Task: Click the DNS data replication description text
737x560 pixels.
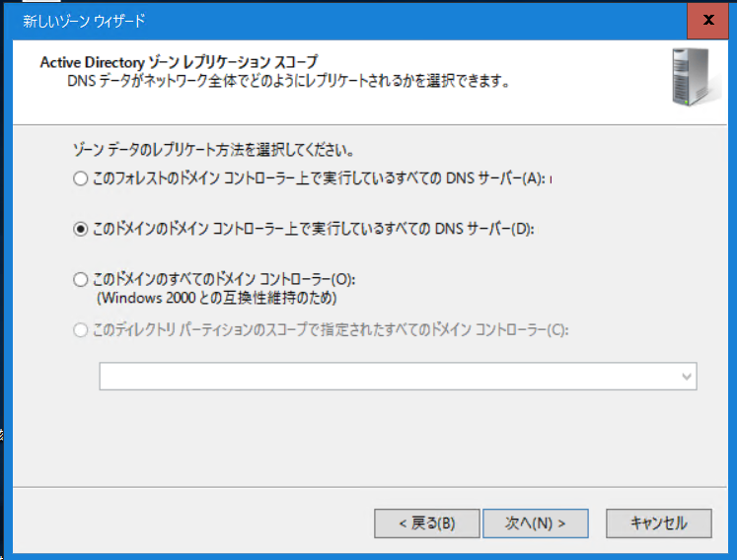Action: tap(288, 81)
